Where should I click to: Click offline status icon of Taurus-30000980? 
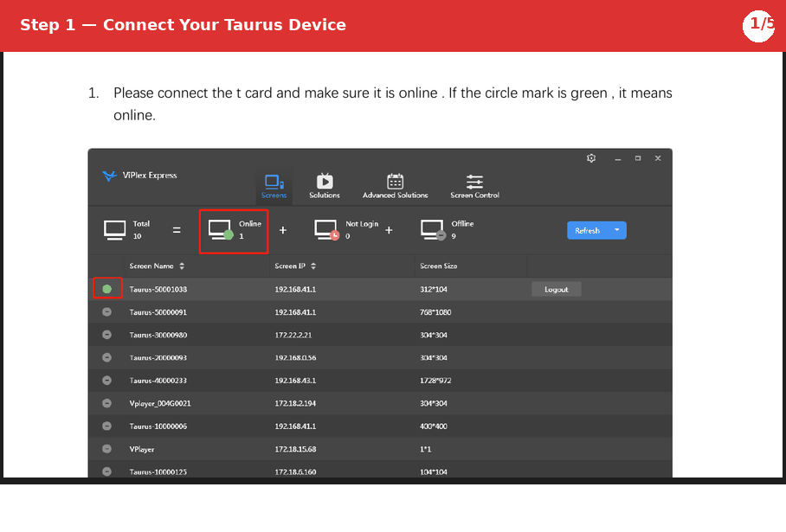(x=106, y=335)
